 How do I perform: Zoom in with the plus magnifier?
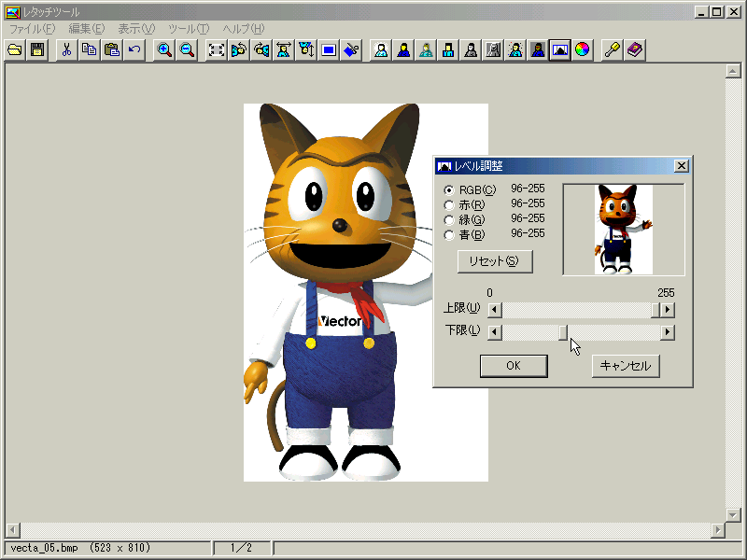(x=164, y=49)
